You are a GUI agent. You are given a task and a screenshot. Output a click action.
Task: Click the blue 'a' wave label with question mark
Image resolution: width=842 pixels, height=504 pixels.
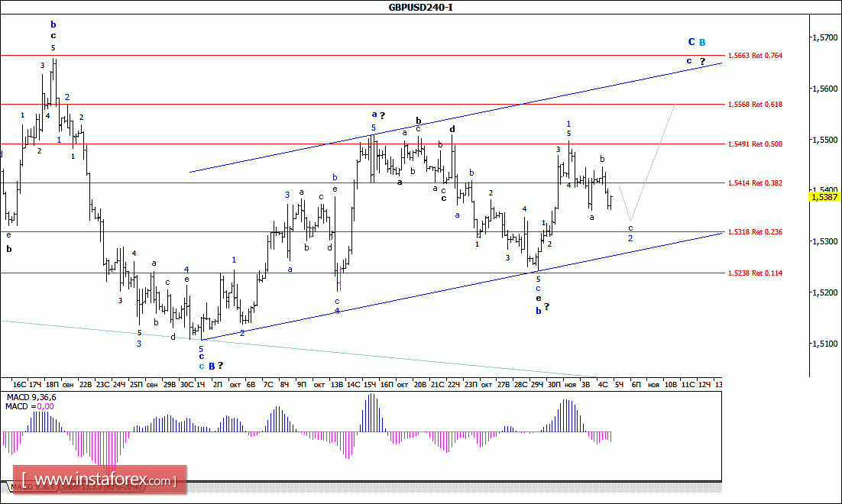374,115
